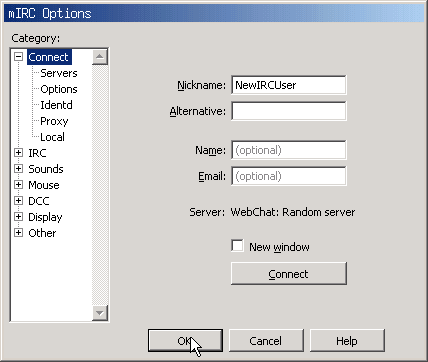Click the 'WebChat: Random server' text

(x=293, y=212)
